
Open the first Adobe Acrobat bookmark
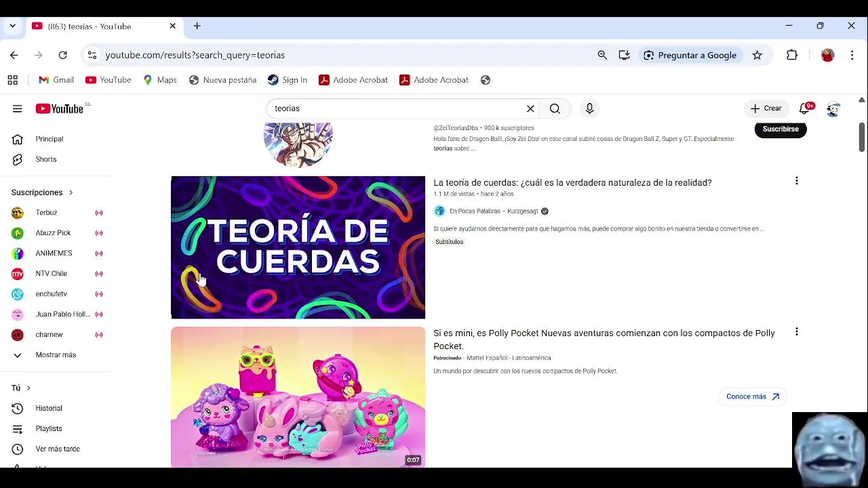pyautogui.click(x=353, y=80)
